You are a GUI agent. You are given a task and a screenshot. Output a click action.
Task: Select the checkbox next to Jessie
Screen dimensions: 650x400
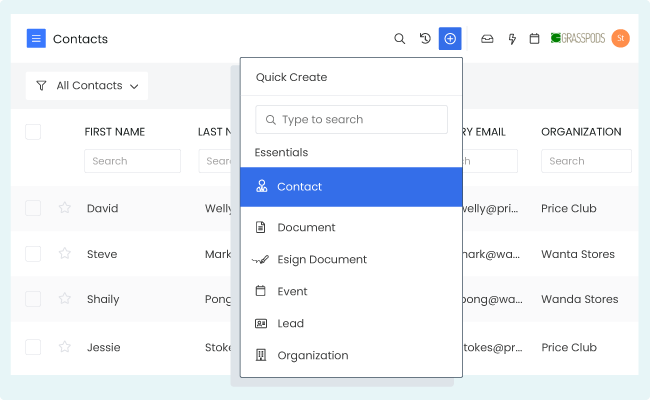[33, 347]
